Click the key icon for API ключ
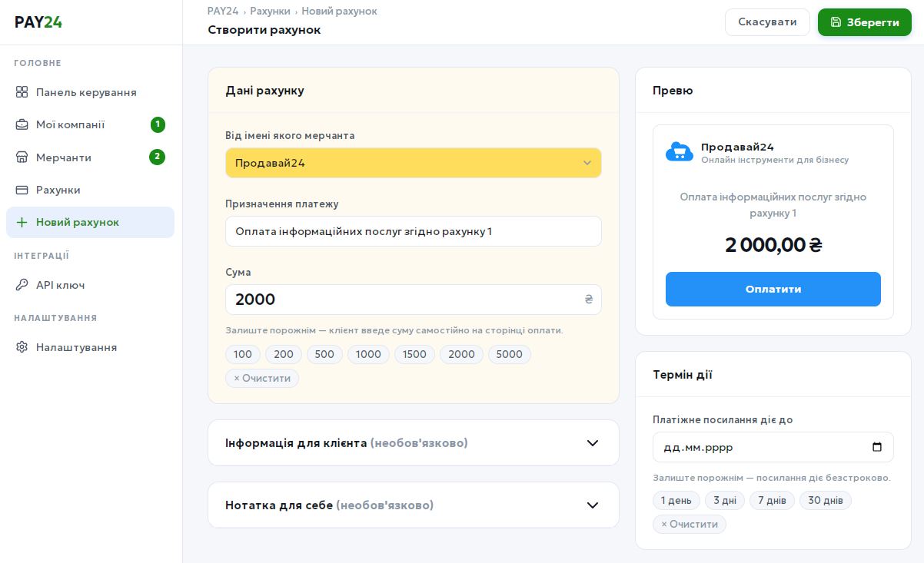924x563 pixels. (22, 285)
